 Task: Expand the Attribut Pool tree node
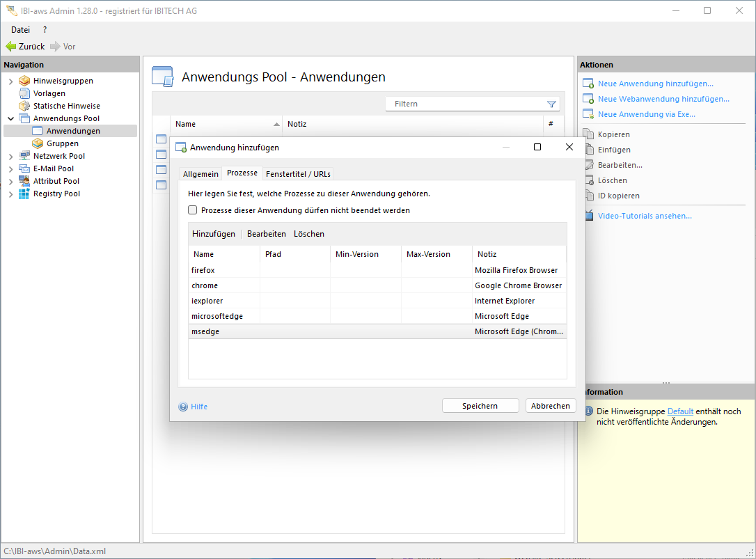coord(10,182)
